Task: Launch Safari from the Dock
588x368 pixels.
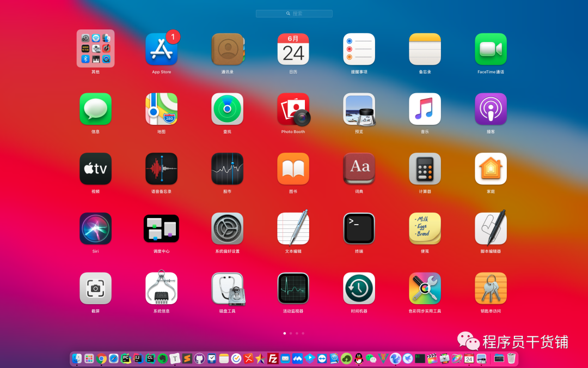Action: pos(114,359)
